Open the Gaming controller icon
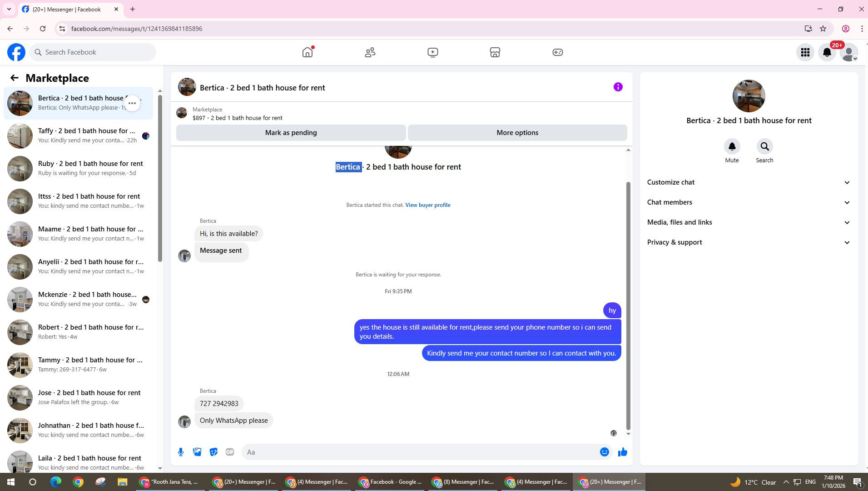Viewport: 868px width, 491px height. (558, 52)
